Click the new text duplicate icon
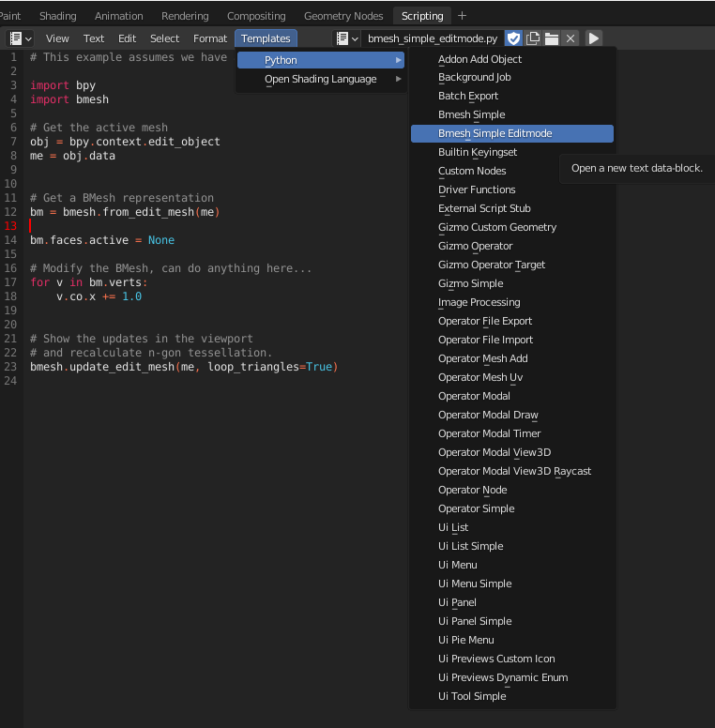Image resolution: width=715 pixels, height=728 pixels. (x=533, y=38)
